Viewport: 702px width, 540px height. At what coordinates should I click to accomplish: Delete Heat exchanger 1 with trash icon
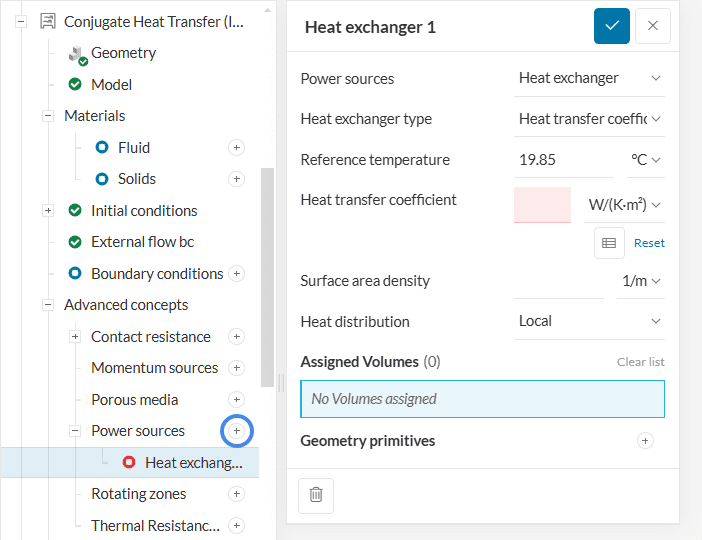point(316,495)
